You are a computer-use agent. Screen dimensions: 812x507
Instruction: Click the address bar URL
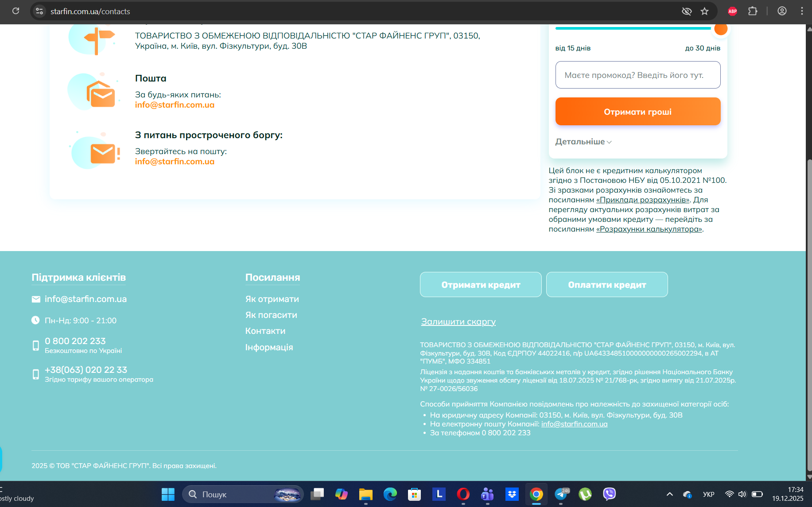point(90,11)
